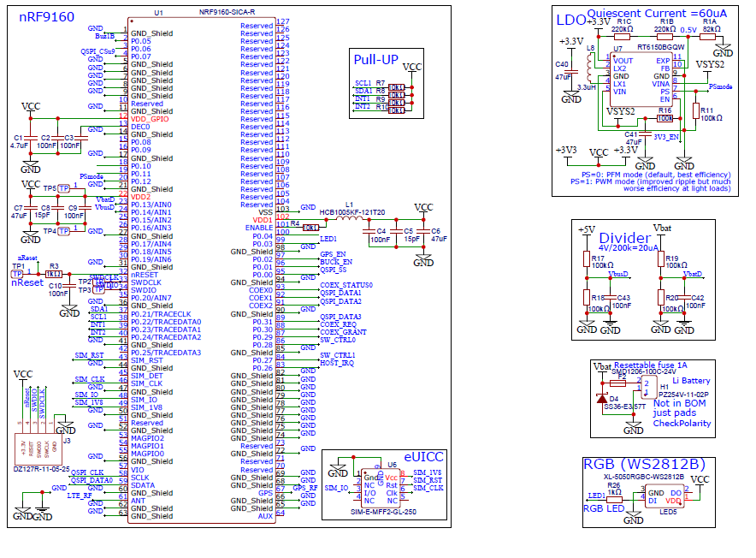Screen dimensions: 756x558
Task: Click the U7 regulator chip body
Action: [x=641, y=80]
